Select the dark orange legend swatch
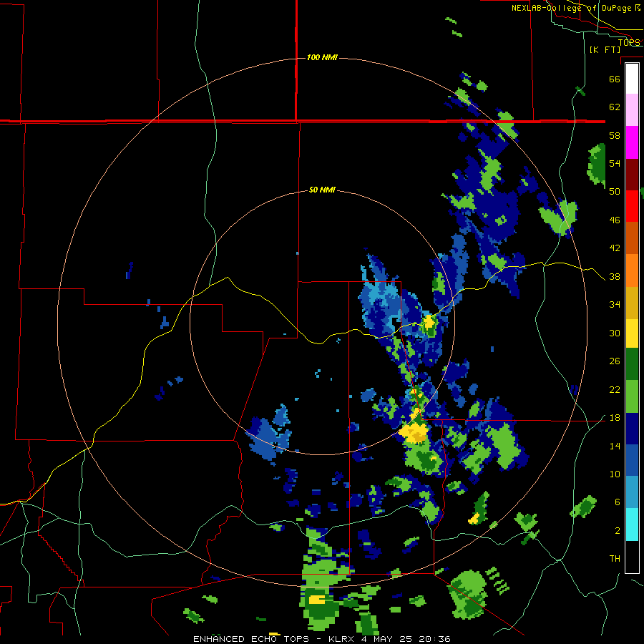Screen dimensions: 644x644 (632, 238)
